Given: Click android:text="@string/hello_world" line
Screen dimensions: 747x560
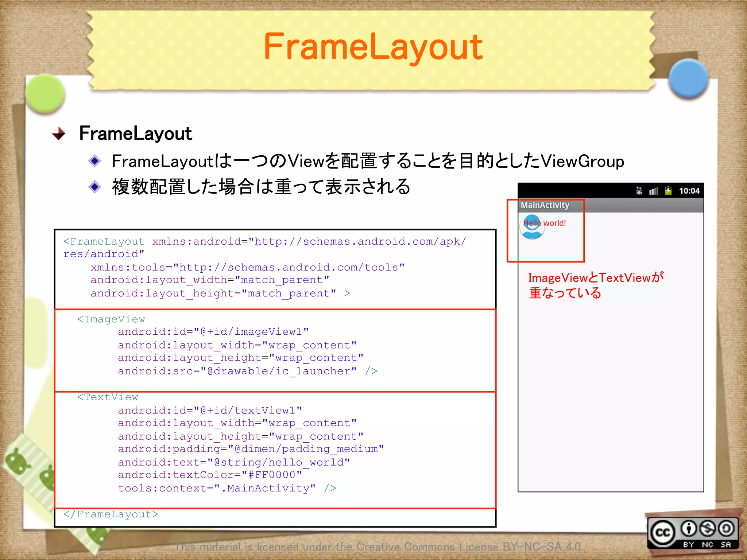Looking at the screenshot, I should click(234, 462).
